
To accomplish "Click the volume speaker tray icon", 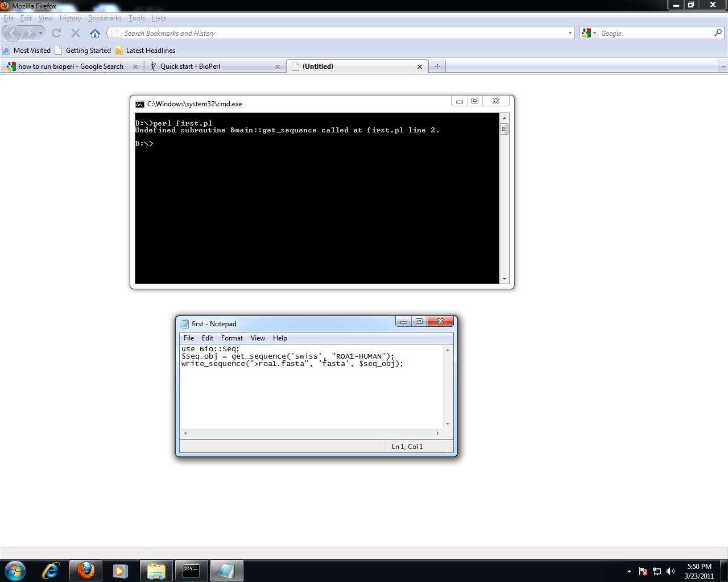I will coord(671,571).
